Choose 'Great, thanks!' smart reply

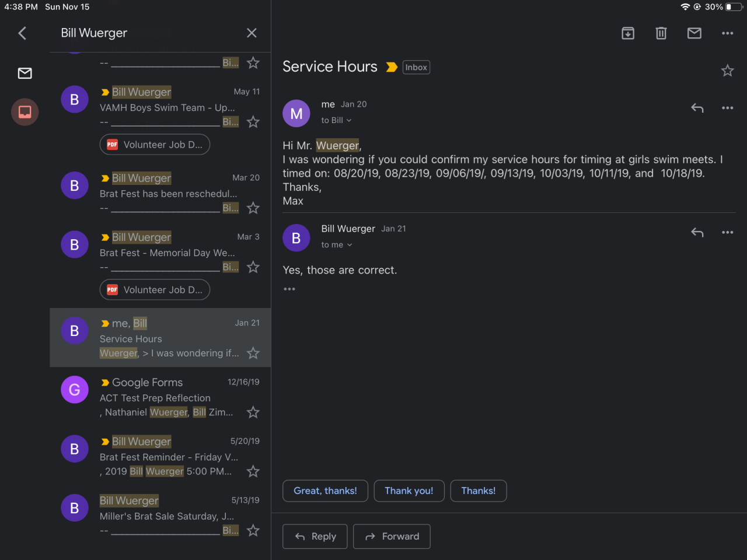pyautogui.click(x=325, y=491)
